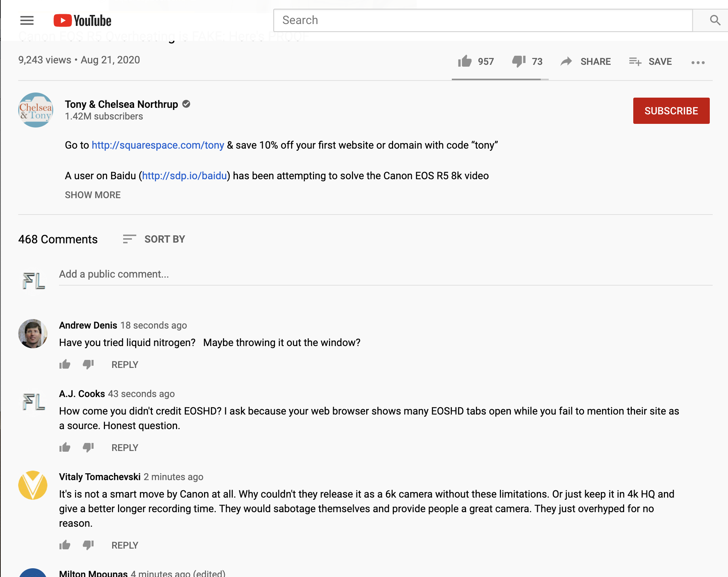Click '1.42M subscribers' text

coord(104,116)
